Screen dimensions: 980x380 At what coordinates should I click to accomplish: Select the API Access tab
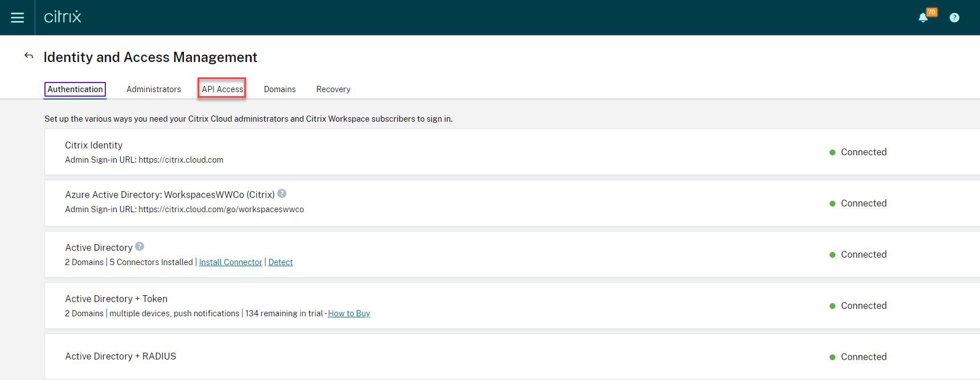coord(222,89)
